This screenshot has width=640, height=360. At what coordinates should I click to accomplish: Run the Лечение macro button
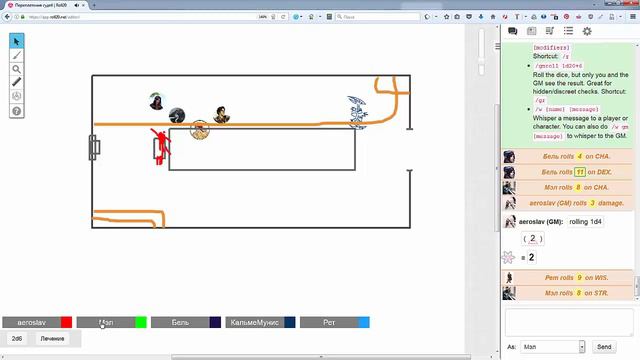[52, 338]
